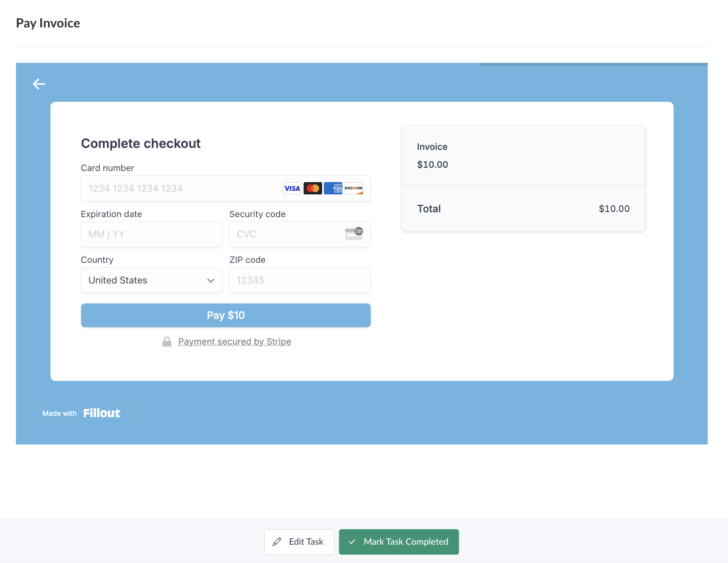Image resolution: width=728 pixels, height=563 pixels.
Task: Click the Mastercard logo icon
Action: pyautogui.click(x=313, y=188)
